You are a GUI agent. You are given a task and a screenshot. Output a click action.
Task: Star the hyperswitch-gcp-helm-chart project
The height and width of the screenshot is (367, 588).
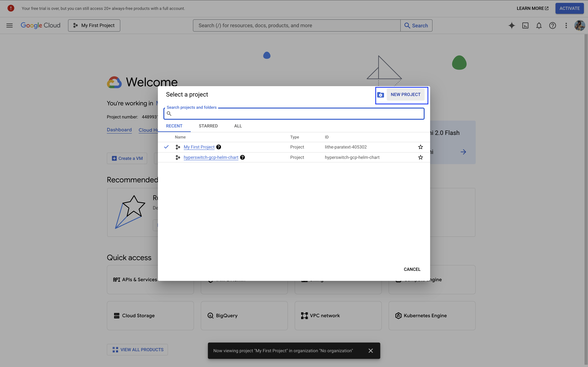[x=420, y=157]
